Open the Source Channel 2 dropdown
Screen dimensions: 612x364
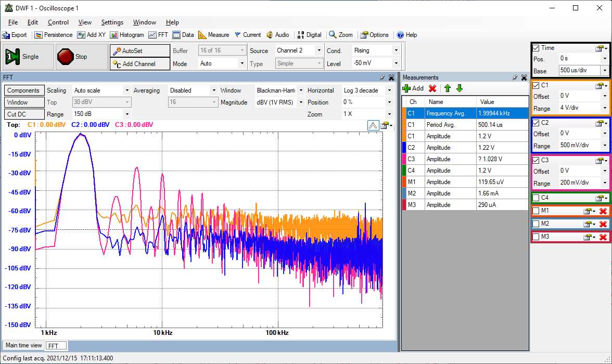coord(319,50)
